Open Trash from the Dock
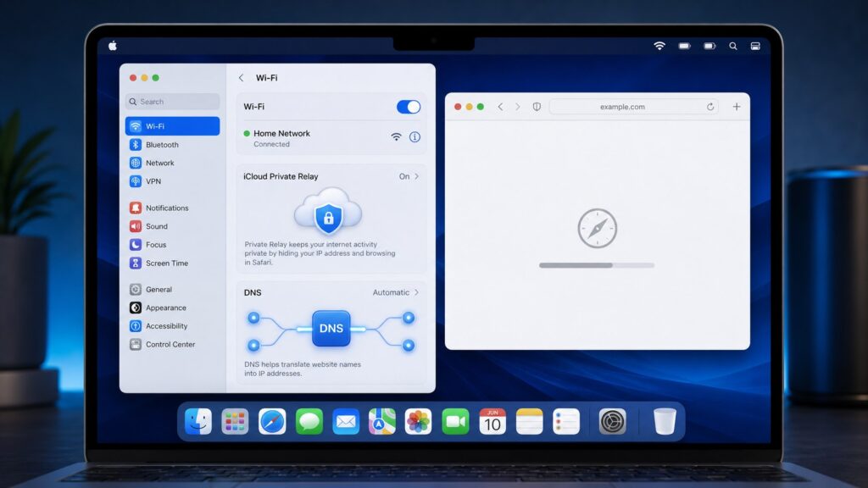The width and height of the screenshot is (868, 488). [665, 422]
